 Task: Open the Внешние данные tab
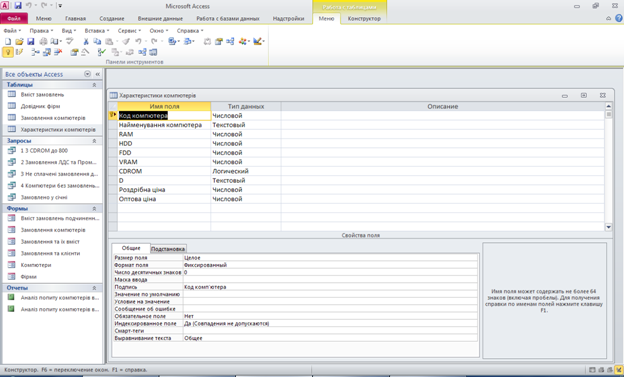(x=160, y=18)
